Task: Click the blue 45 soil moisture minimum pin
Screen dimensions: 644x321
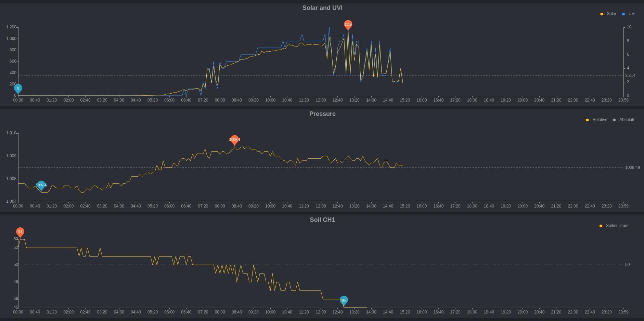Action: (344, 300)
